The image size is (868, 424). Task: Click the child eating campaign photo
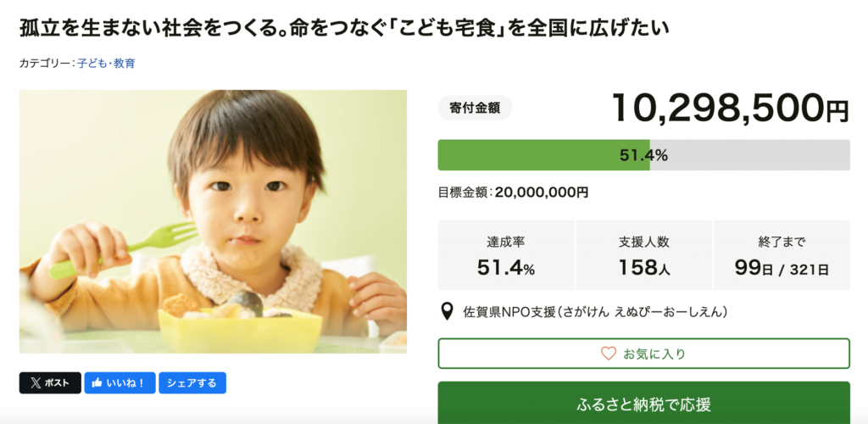point(213,221)
